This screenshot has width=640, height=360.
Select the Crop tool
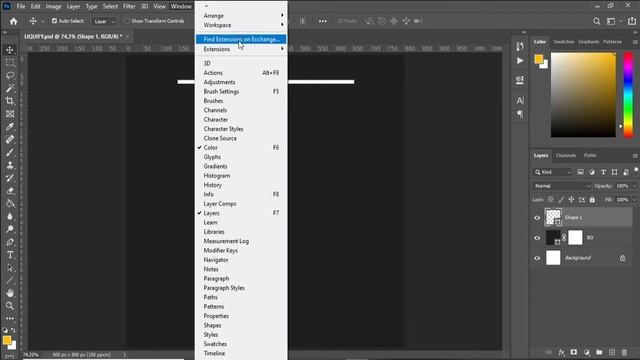[10, 101]
